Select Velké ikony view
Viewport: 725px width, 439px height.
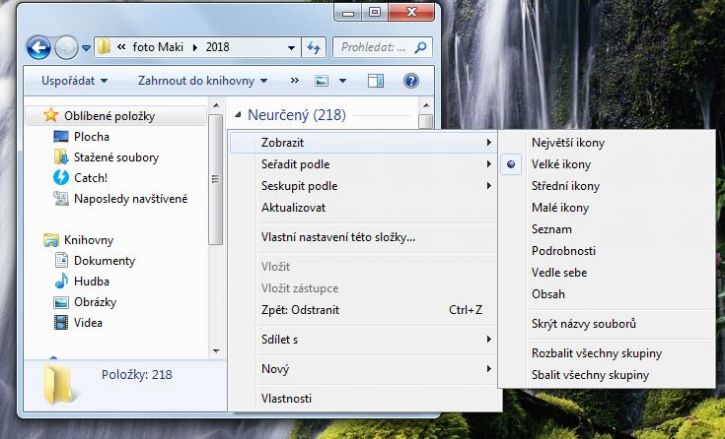[x=607, y=164]
